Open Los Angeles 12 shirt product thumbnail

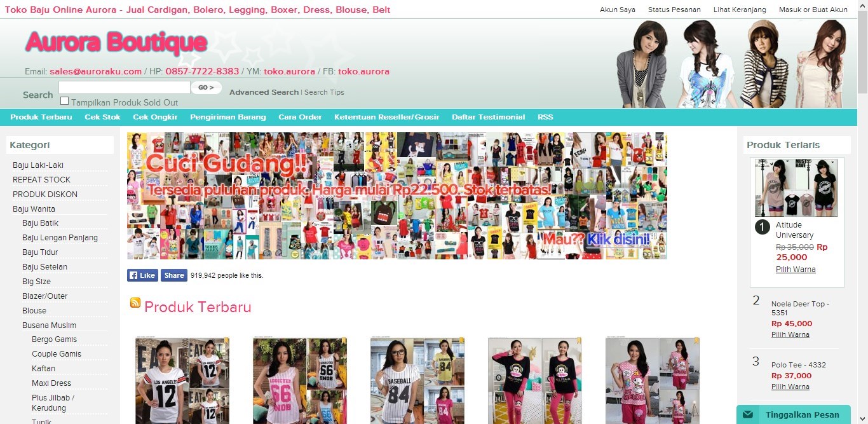coord(182,381)
